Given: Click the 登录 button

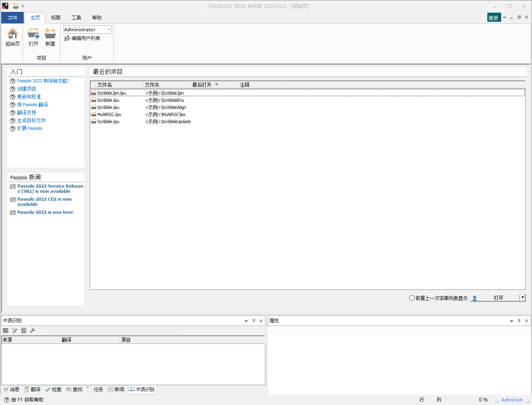Looking at the screenshot, I should click(x=494, y=18).
